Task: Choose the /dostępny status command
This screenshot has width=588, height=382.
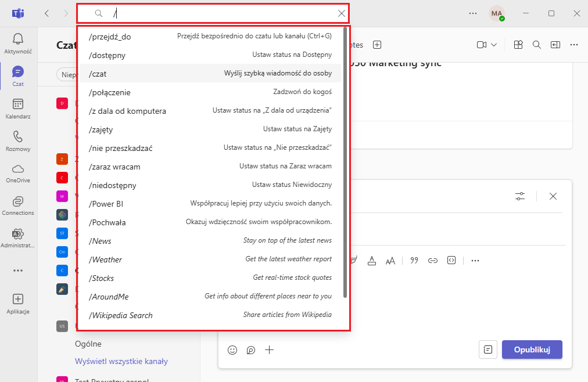Action: pyautogui.click(x=210, y=55)
